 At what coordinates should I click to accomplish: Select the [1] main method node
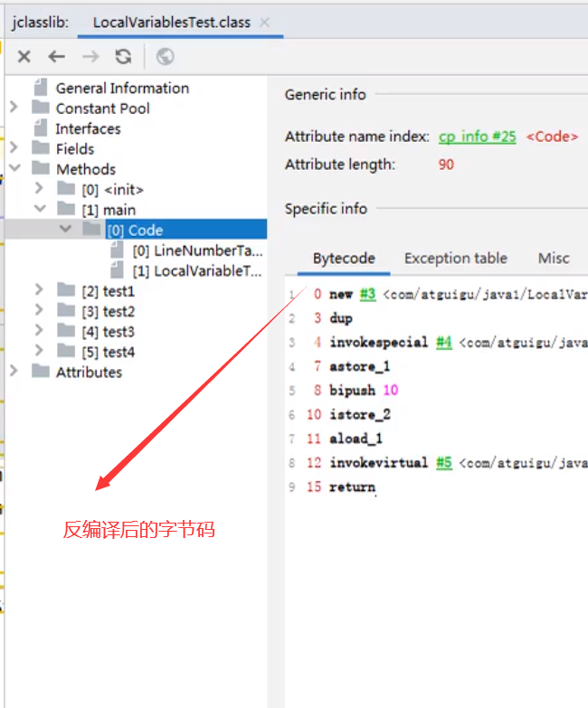point(109,210)
